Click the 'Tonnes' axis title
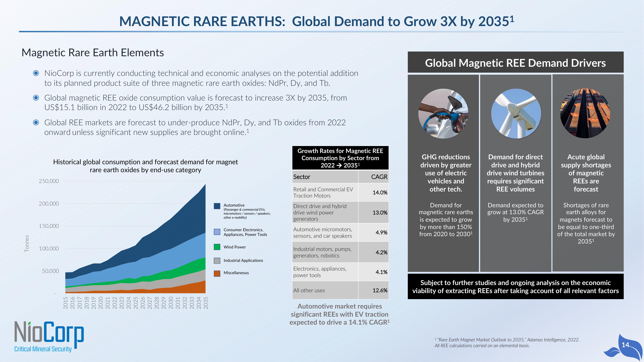The image size is (644, 362). (27, 244)
